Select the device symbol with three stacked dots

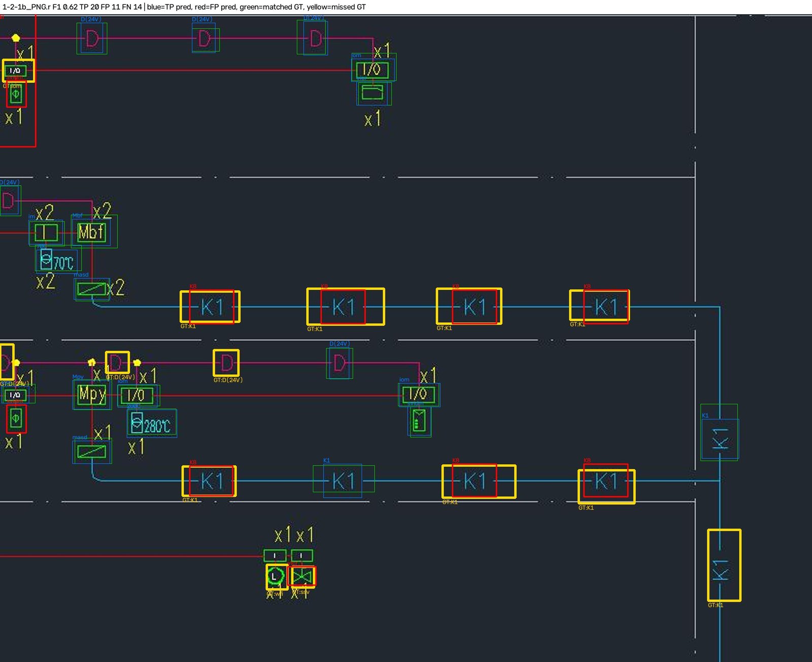coord(419,421)
